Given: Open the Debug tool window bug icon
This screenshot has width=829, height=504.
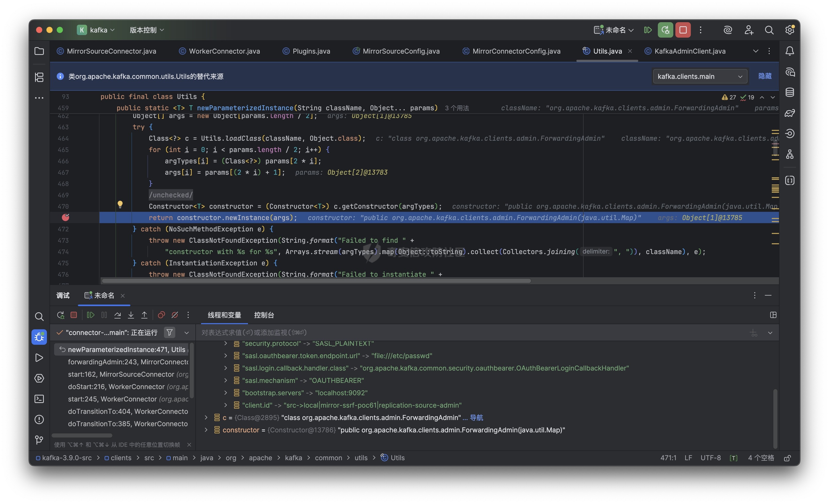Looking at the screenshot, I should [x=39, y=337].
